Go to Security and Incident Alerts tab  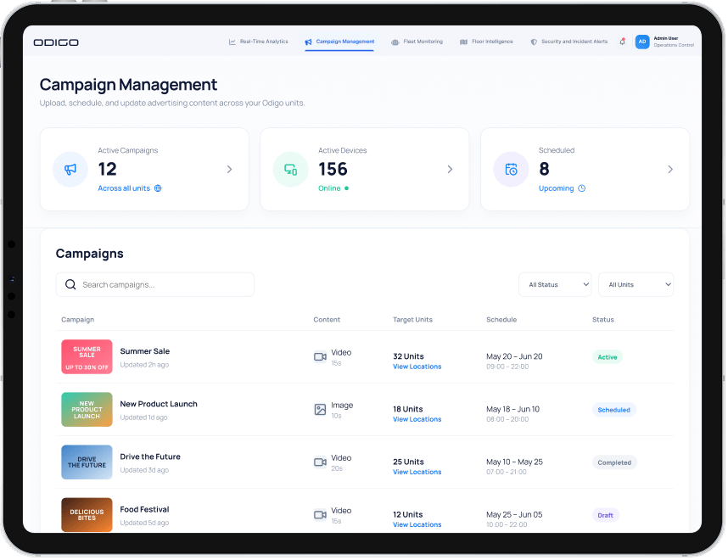tap(569, 42)
